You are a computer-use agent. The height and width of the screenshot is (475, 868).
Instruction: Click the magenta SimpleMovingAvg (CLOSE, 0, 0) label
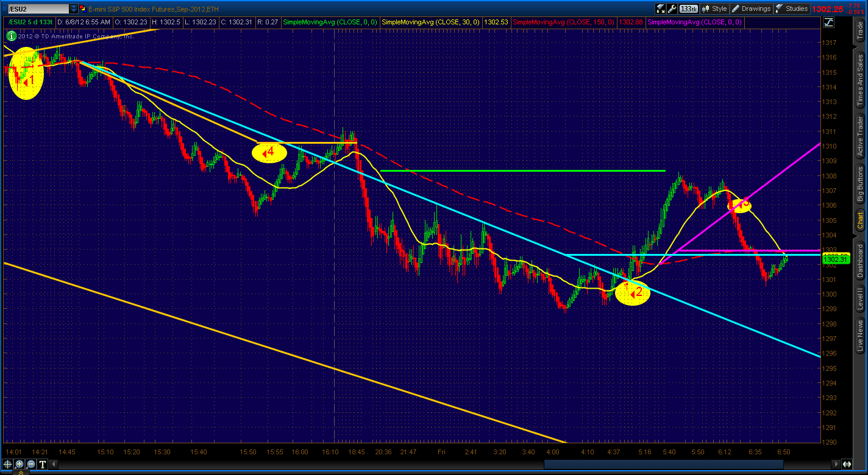tap(695, 22)
